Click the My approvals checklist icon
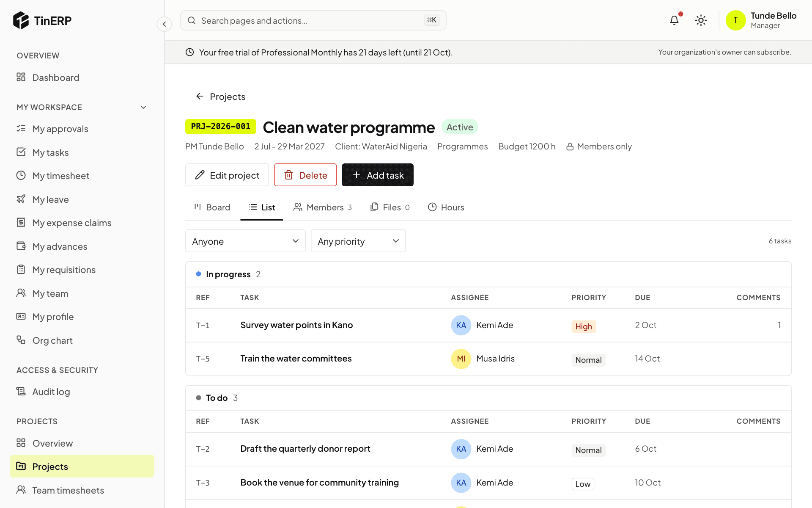The image size is (812, 508). (21, 128)
